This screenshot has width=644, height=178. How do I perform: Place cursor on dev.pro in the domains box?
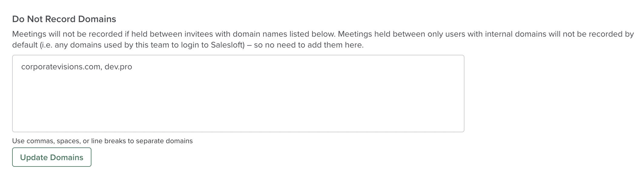tap(118, 67)
